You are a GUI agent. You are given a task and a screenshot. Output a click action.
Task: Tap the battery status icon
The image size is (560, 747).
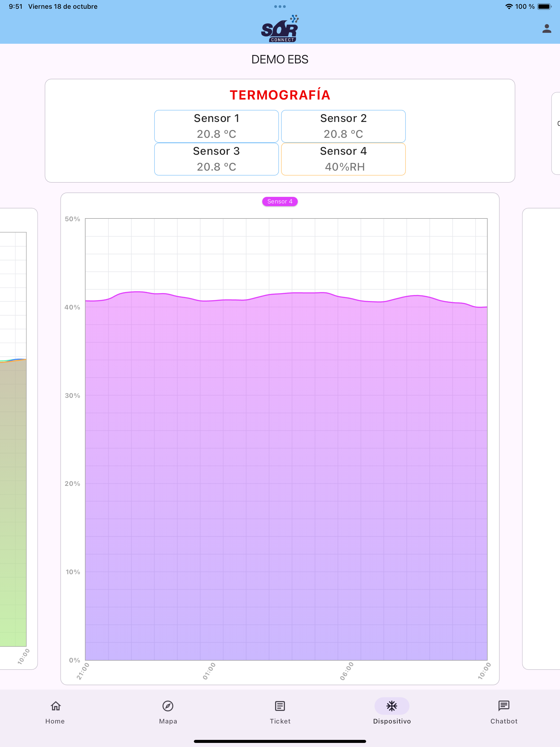pyautogui.click(x=544, y=6)
